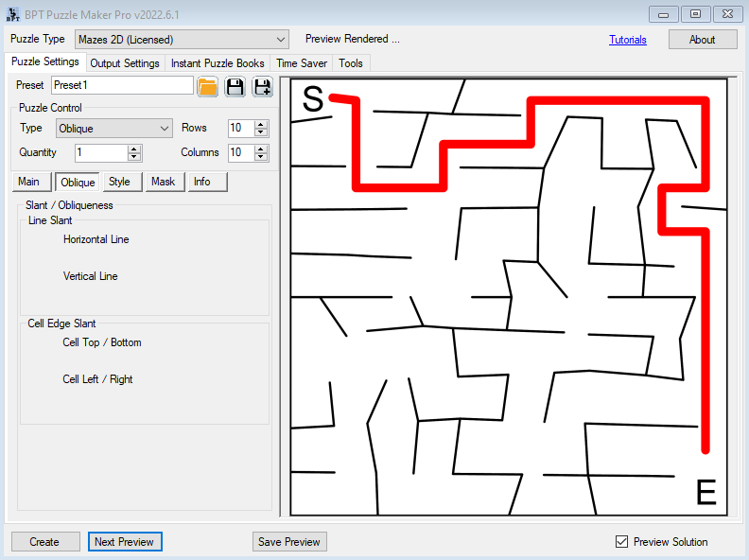Expand the Type Oblique dropdown
Viewport: 749px width, 560px height.
[114, 128]
